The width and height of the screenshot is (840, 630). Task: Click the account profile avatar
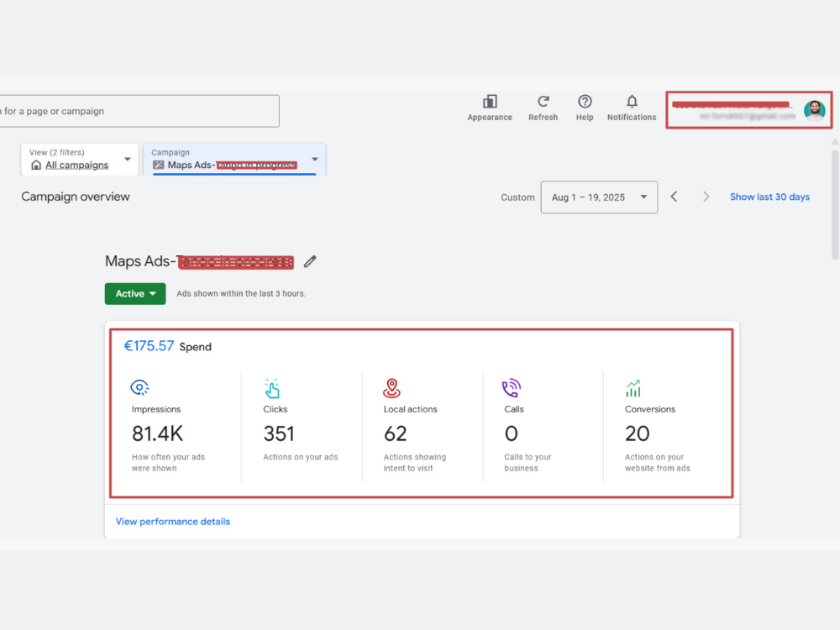tap(814, 110)
